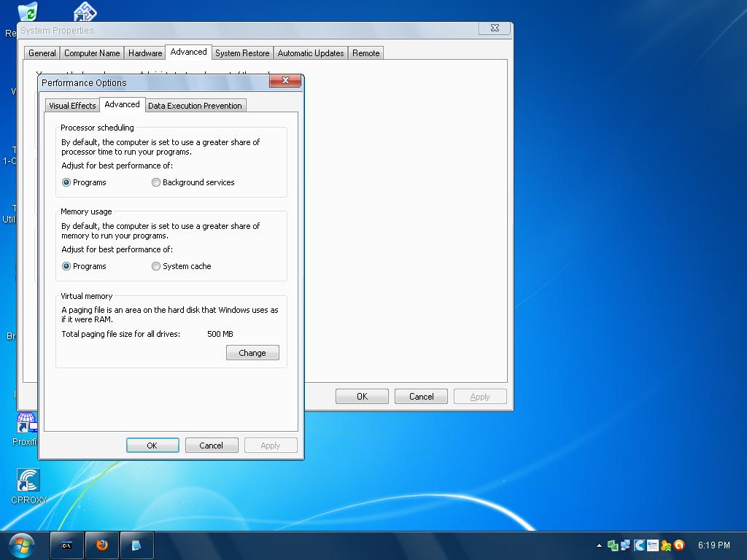Click the Command Prompt taskbar icon

pos(66,545)
